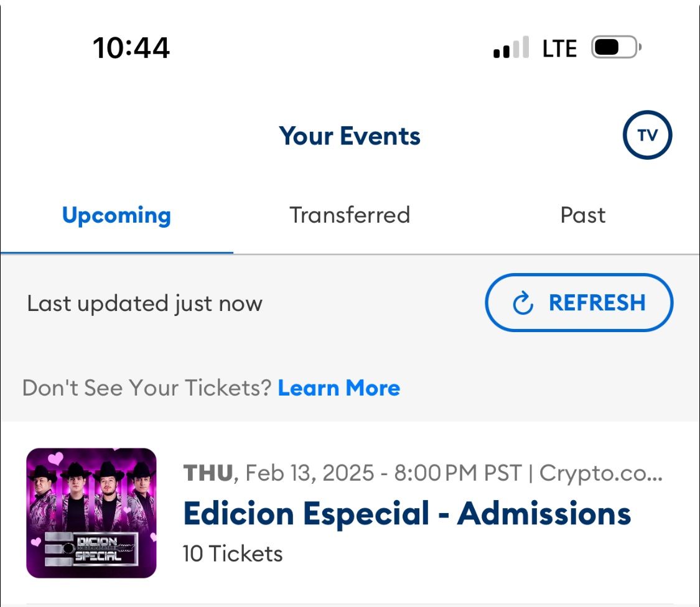Tap the 10:44 status bar clock
Screen dimensions: 700x607
click(131, 48)
